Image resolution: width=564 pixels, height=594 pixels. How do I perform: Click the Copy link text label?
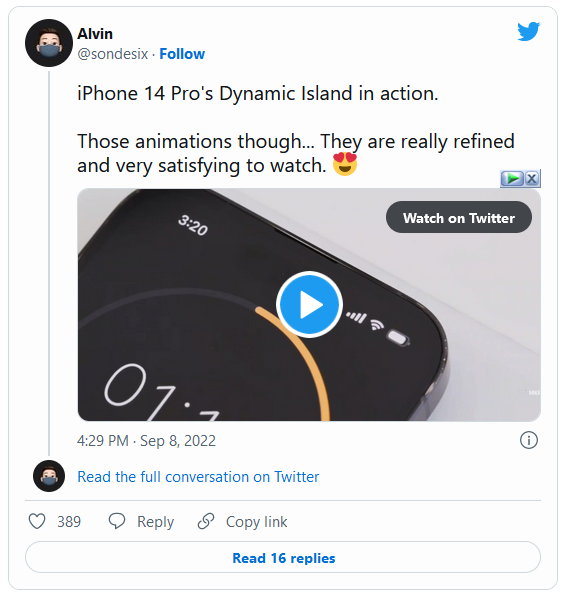click(x=256, y=522)
